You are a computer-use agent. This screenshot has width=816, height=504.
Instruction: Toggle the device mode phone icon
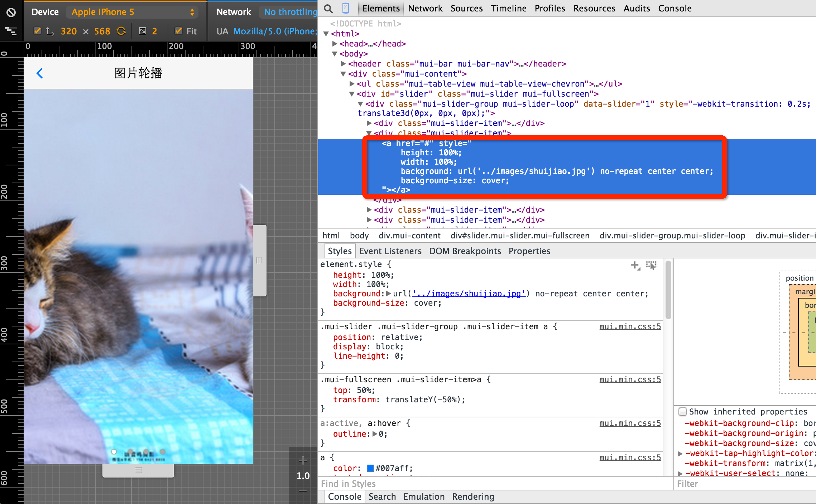[345, 8]
